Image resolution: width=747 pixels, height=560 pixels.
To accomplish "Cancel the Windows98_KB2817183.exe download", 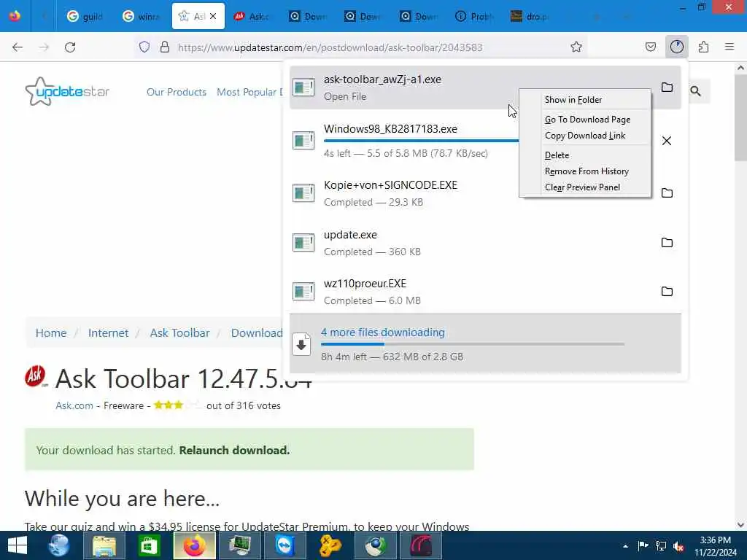I will 667,141.
